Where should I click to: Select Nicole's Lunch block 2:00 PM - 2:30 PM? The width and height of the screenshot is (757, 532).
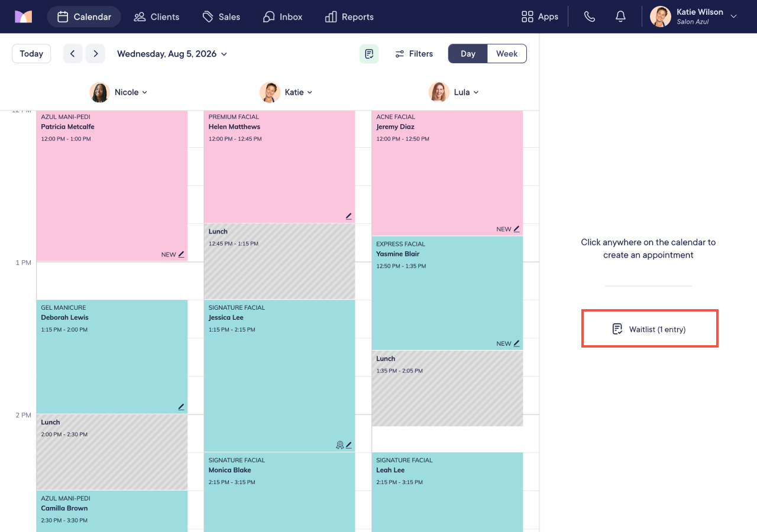(x=112, y=452)
